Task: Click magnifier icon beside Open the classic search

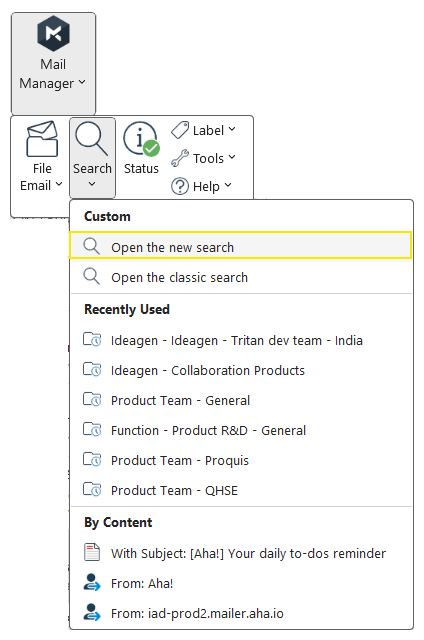Action: click(92, 276)
